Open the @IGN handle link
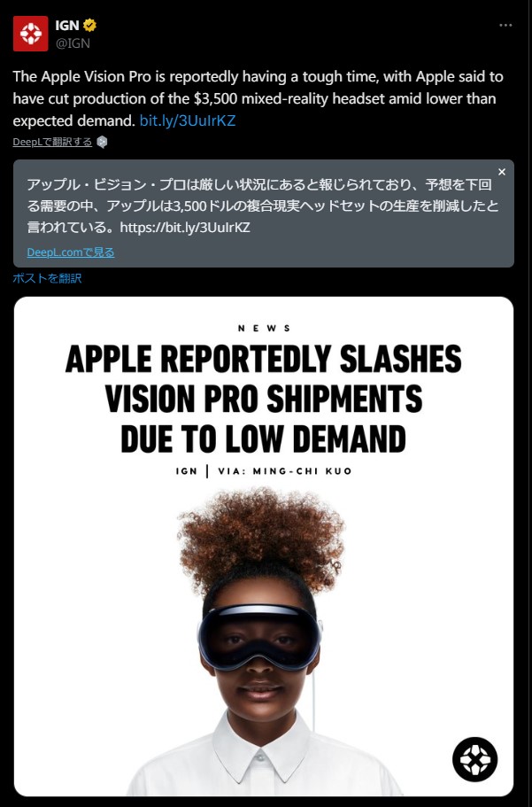 (x=73, y=43)
